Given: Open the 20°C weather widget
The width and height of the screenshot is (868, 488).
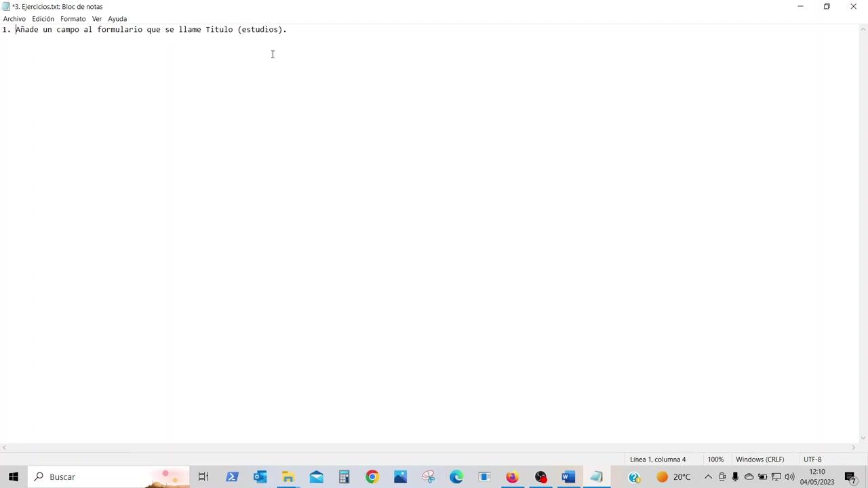Looking at the screenshot, I should pos(674,477).
